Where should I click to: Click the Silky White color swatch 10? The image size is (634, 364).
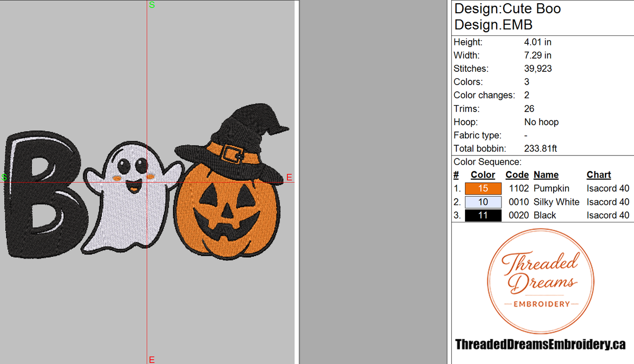(483, 202)
